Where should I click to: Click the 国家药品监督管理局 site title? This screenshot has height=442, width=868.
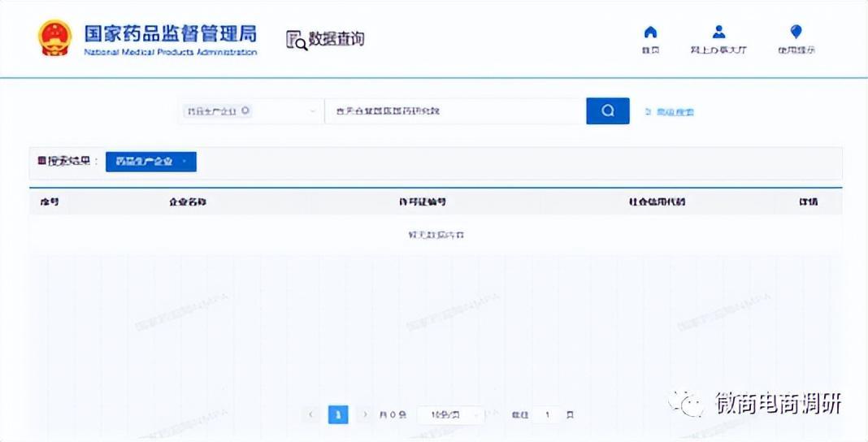pyautogui.click(x=170, y=34)
